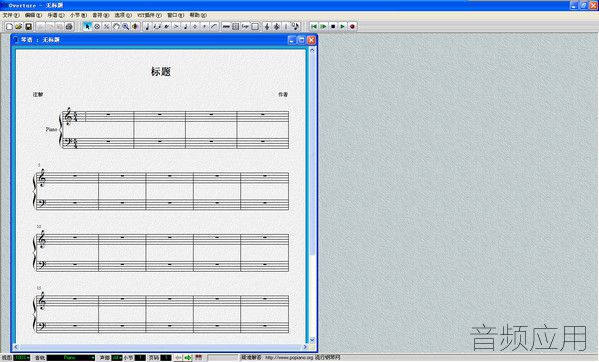599x362 pixels.
Task: Select the arrow pointer tool in the toolbar
Action: click(x=87, y=26)
